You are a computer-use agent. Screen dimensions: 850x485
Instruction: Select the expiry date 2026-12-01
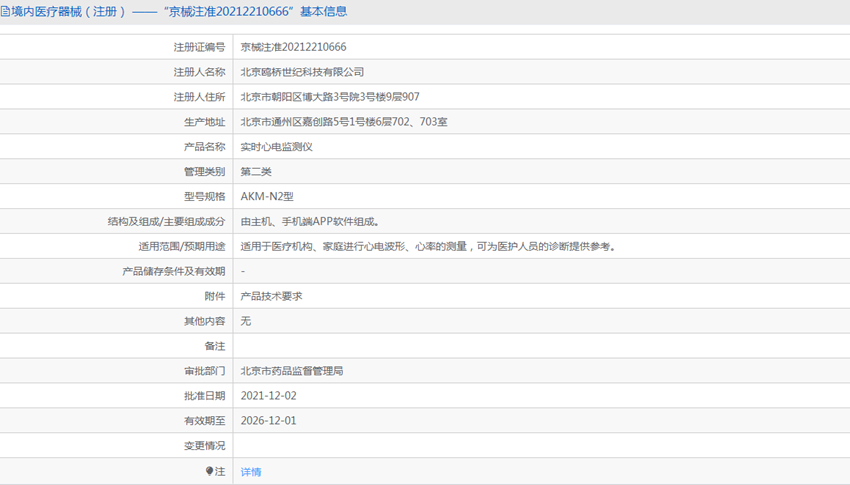click(268, 421)
